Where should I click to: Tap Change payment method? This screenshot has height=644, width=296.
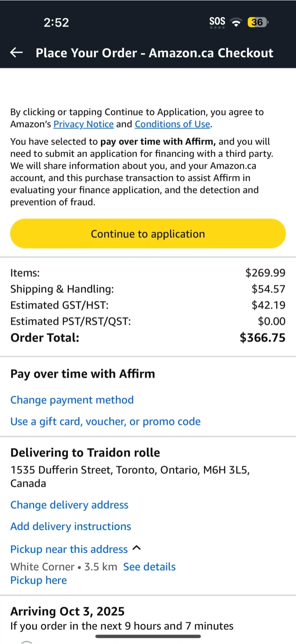72,400
